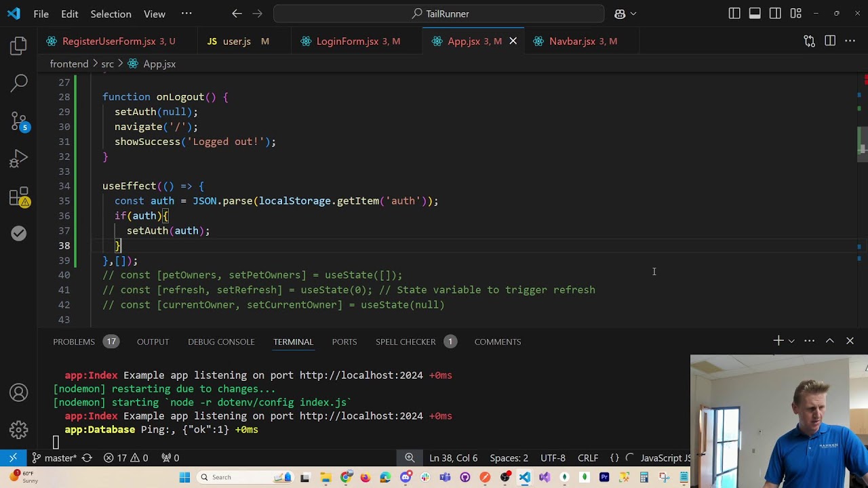This screenshot has height=488, width=868.
Task: Click Ln 38, Col 6 cursor position
Action: (x=453, y=458)
